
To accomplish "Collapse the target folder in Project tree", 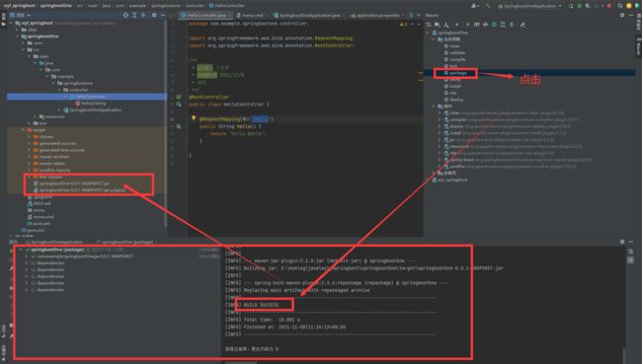I will coord(23,130).
